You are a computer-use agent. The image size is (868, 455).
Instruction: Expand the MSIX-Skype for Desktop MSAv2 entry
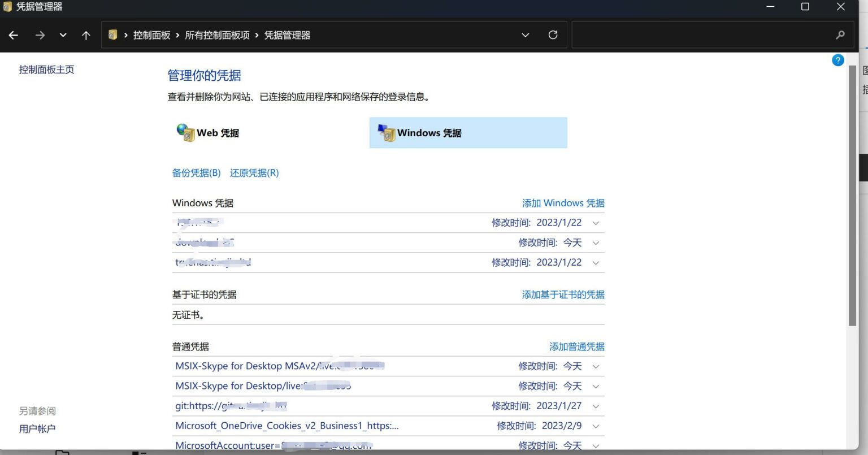pos(596,366)
